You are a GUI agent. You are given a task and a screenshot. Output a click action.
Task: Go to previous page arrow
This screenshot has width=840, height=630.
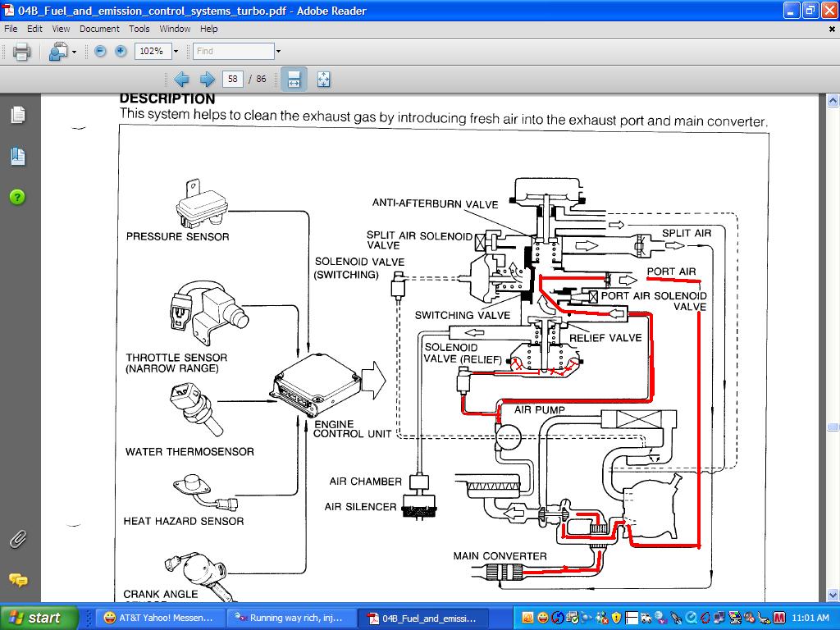[181, 80]
